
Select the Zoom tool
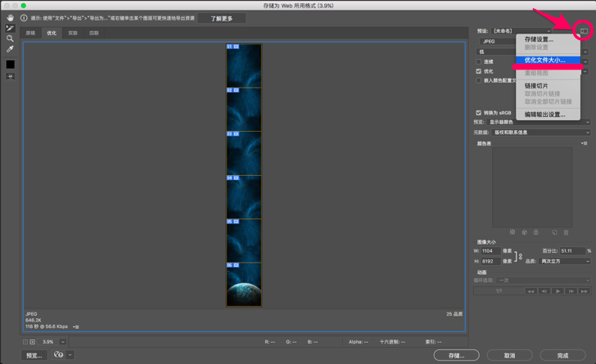click(10, 38)
